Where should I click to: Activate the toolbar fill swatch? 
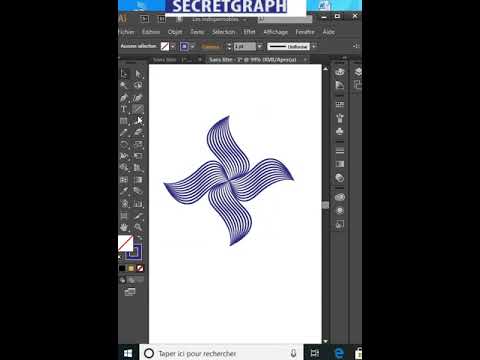[x=125, y=243]
